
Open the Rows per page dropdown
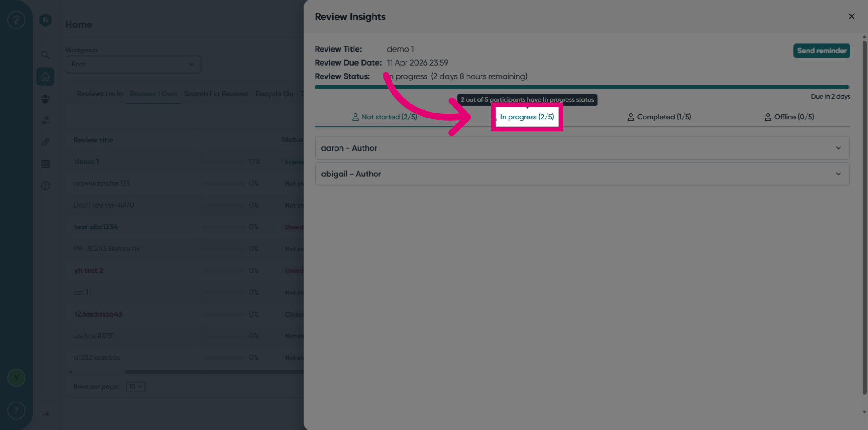[x=135, y=387]
